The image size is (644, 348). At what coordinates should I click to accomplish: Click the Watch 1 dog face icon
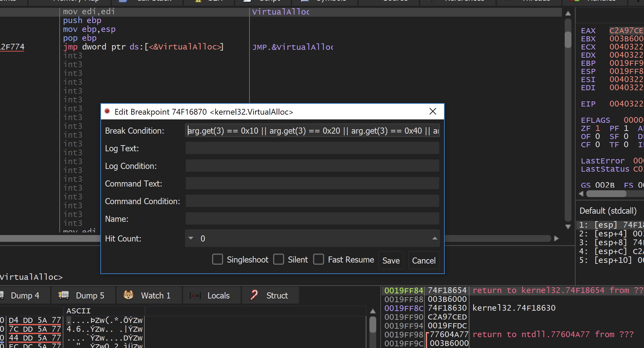click(128, 295)
